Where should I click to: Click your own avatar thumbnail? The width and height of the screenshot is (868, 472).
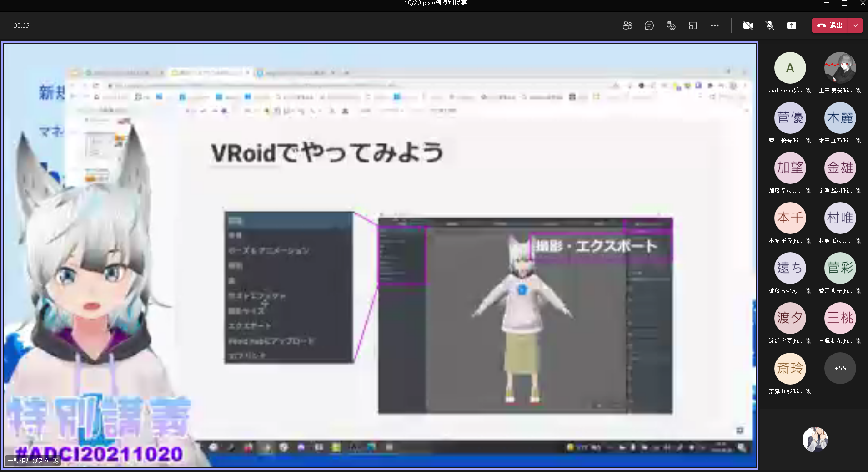point(815,439)
